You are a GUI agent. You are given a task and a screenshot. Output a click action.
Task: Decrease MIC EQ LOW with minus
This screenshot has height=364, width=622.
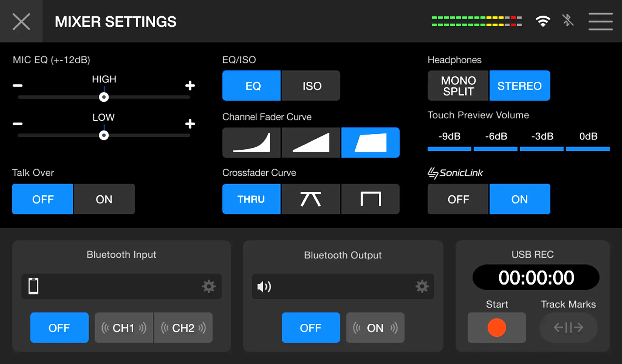click(x=18, y=124)
